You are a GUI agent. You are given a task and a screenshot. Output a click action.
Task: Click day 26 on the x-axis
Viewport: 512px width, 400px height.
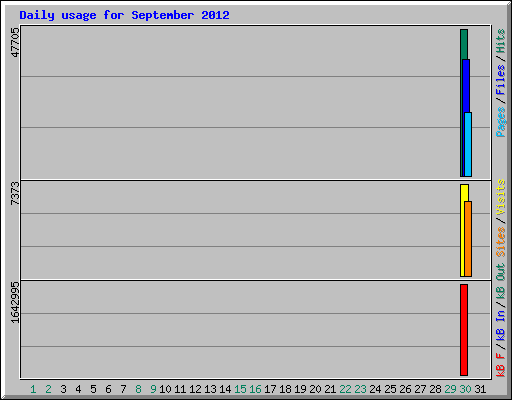tap(405, 389)
